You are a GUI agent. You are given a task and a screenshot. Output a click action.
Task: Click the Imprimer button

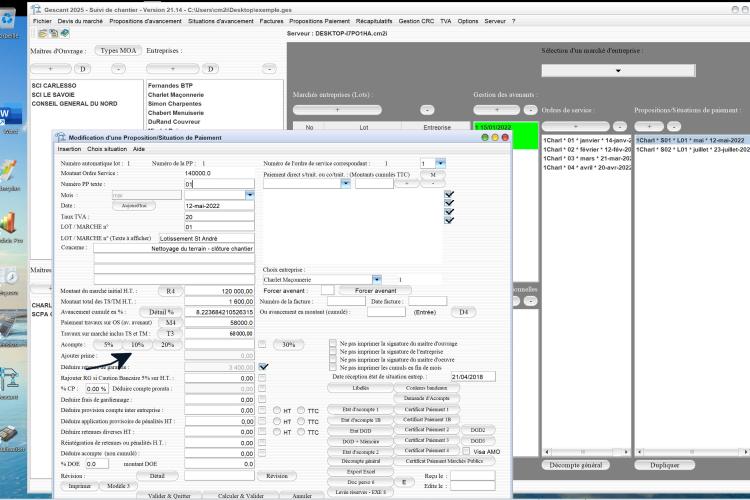coord(79,486)
